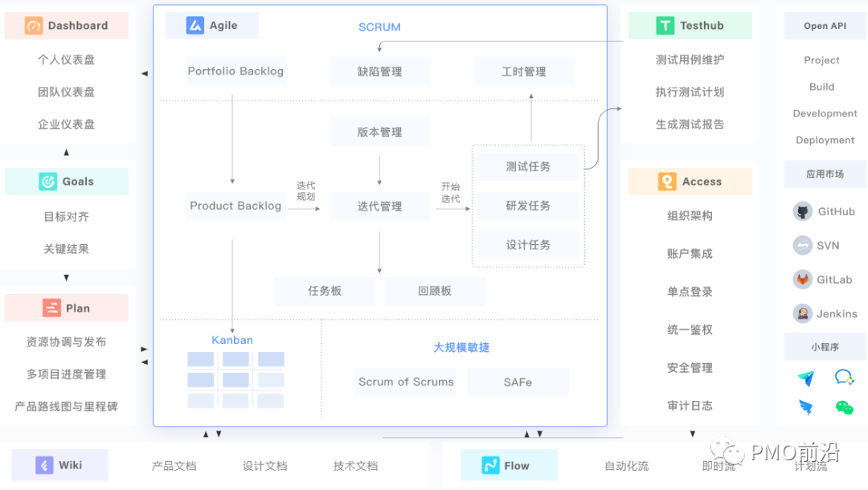The height and width of the screenshot is (490, 868).
Task: Select the Access module header
Action: point(690,182)
